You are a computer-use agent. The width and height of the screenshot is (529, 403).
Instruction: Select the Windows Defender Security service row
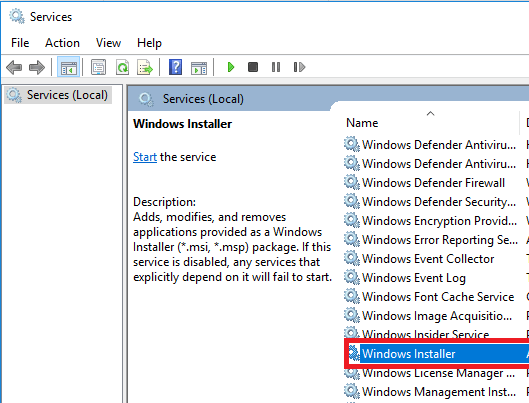439,202
